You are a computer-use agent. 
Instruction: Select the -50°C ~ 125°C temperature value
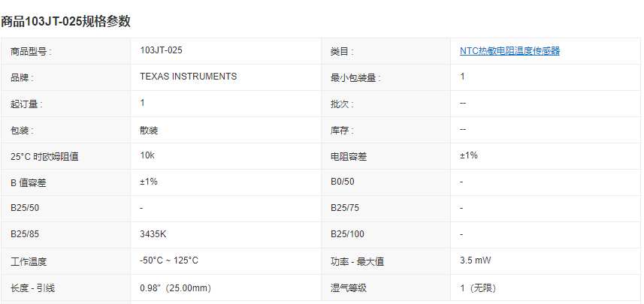click(x=169, y=260)
